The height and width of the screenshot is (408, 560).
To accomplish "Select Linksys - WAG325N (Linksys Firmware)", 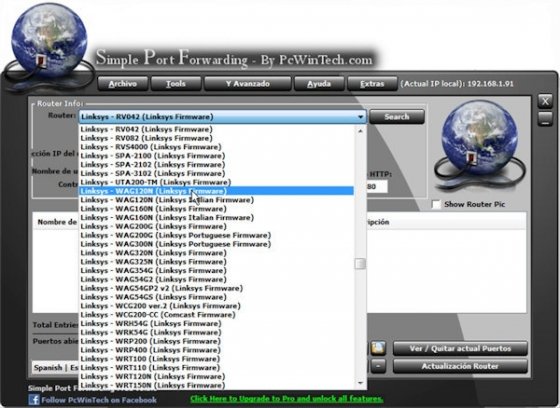I will (x=216, y=262).
